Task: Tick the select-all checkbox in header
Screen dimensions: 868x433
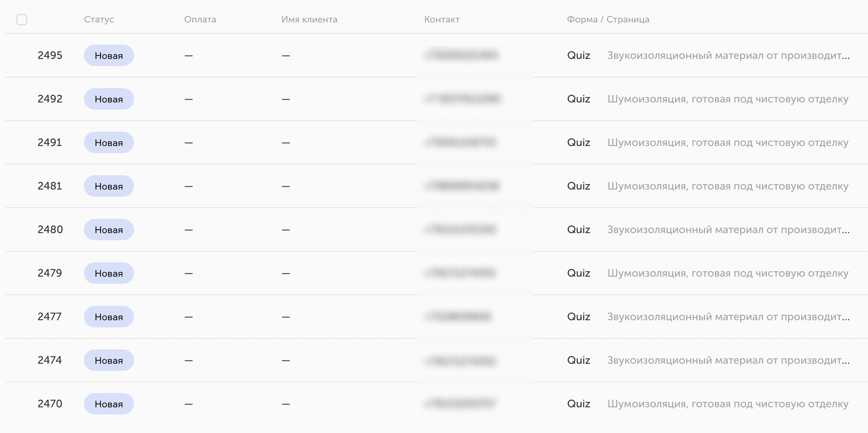Action: tap(22, 20)
